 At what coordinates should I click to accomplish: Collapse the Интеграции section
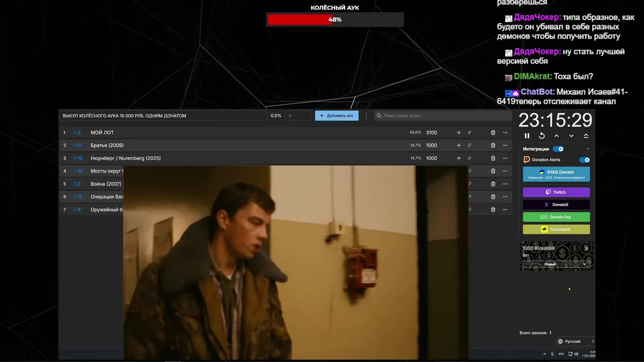click(588, 149)
